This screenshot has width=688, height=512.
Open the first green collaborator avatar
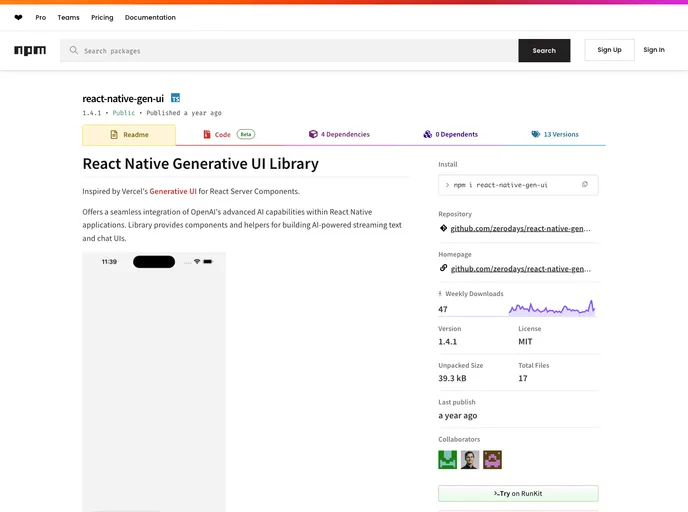click(448, 460)
